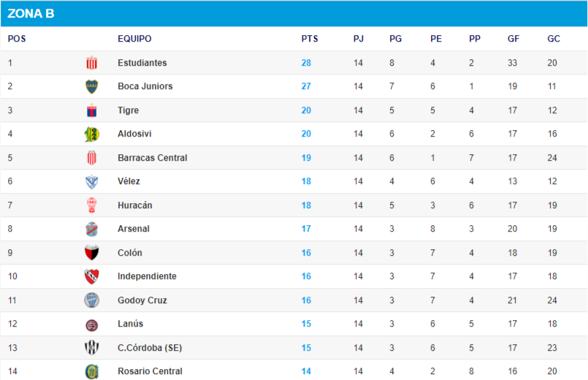Click the Colón red-black crest icon
This screenshot has height=380, width=588.
click(x=91, y=253)
